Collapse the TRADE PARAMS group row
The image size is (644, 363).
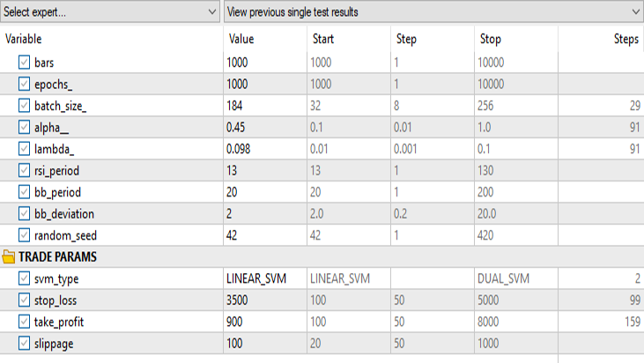point(322,257)
